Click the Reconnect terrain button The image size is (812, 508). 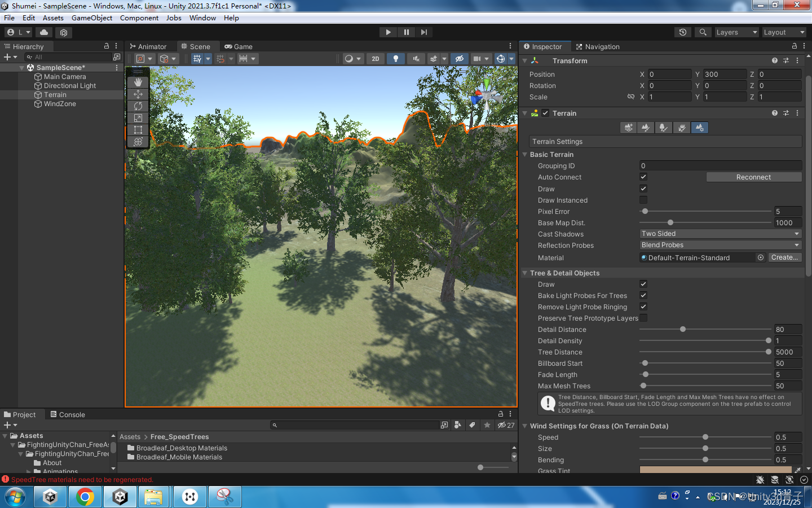coord(753,177)
